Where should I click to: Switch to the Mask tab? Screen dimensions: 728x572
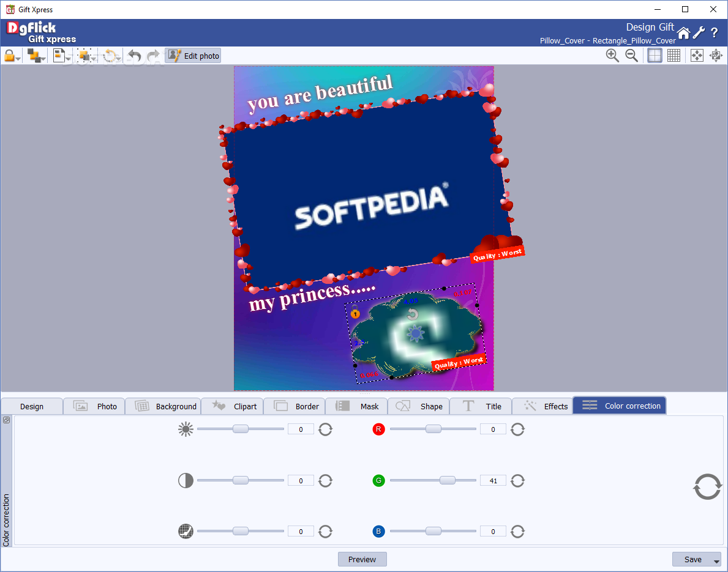tap(357, 406)
